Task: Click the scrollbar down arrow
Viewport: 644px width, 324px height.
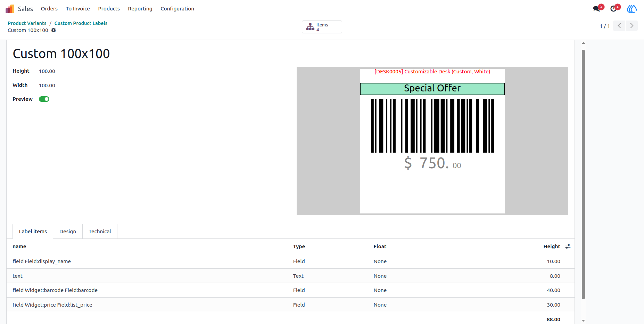Action: coord(584,321)
